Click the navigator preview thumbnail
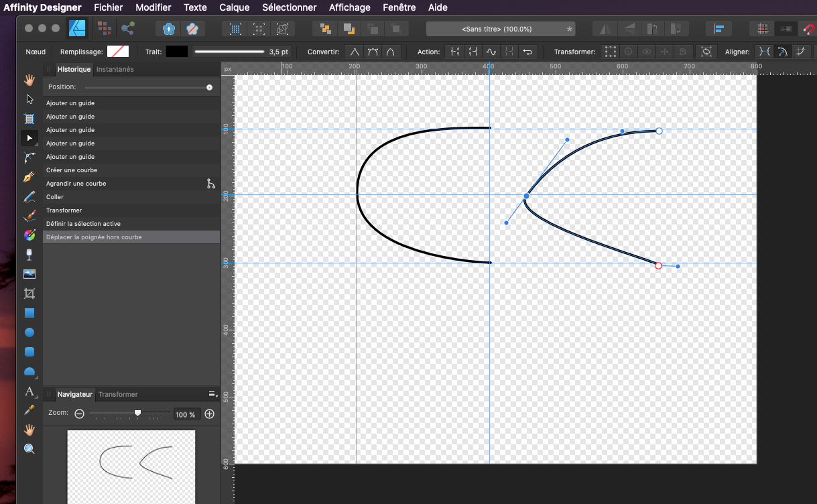Screen dimensions: 817x504 coord(131,466)
